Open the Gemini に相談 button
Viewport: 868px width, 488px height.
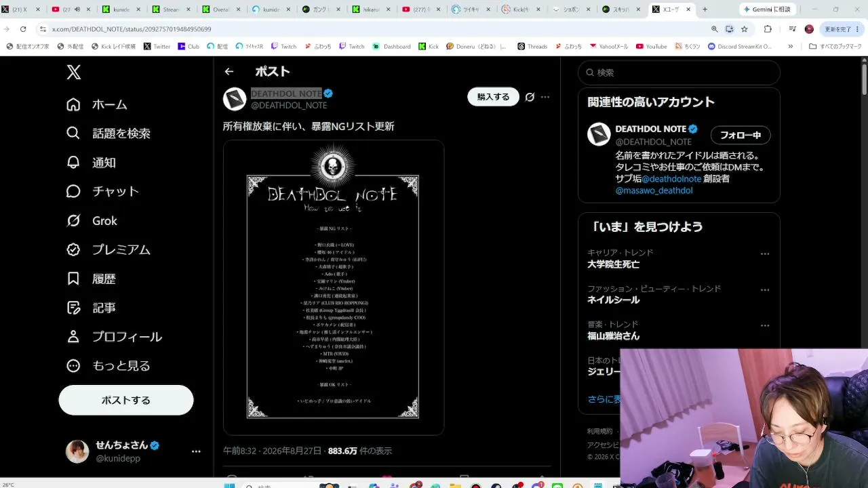tap(767, 9)
